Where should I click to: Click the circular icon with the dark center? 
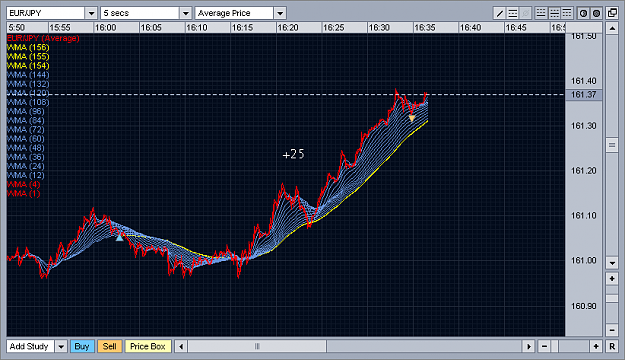click(596, 13)
